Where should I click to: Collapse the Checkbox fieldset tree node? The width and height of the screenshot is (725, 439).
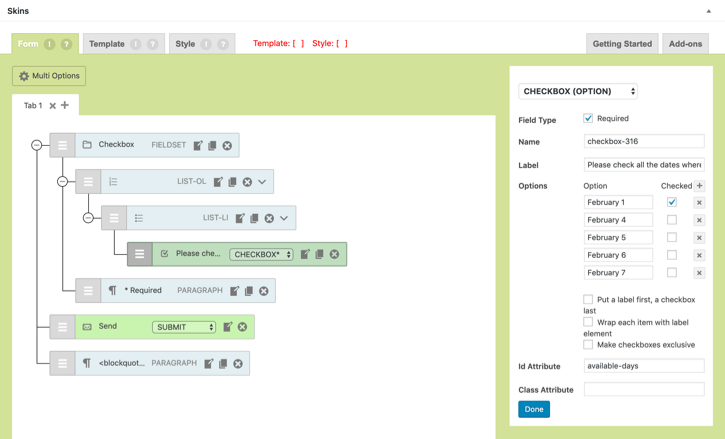[37, 145]
